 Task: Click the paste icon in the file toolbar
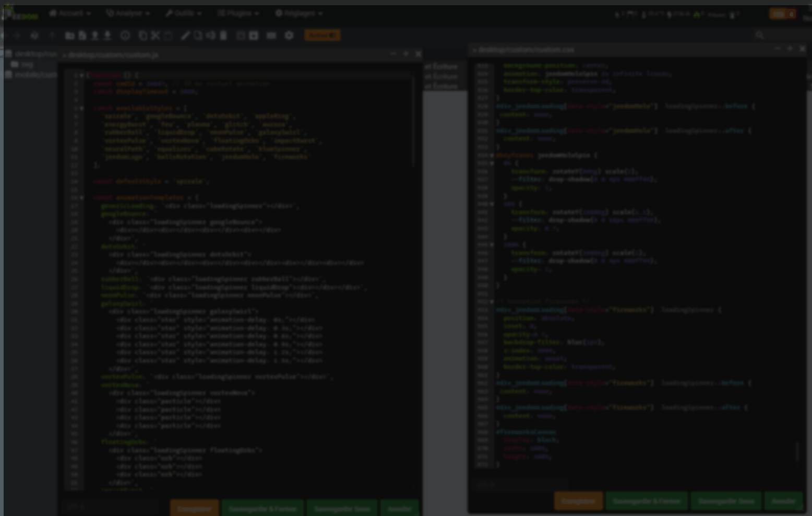pos(168,36)
